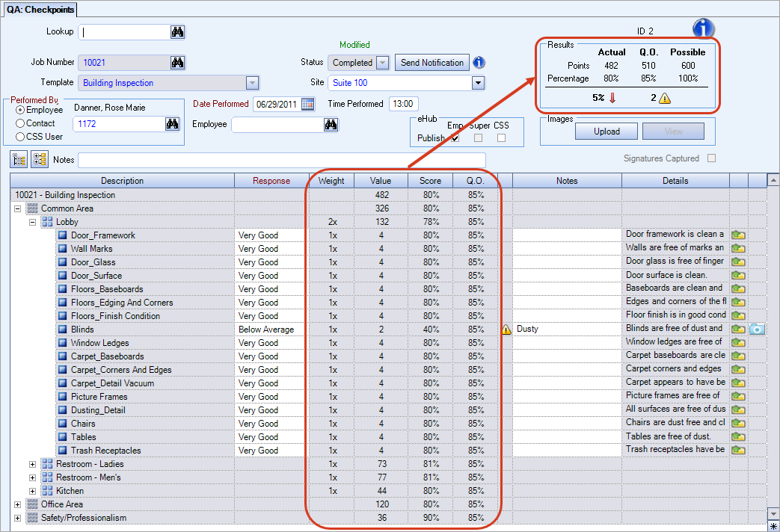The height and width of the screenshot is (532, 780).
Task: Click the Employee field binoculars lookup
Action: pyautogui.click(x=330, y=124)
